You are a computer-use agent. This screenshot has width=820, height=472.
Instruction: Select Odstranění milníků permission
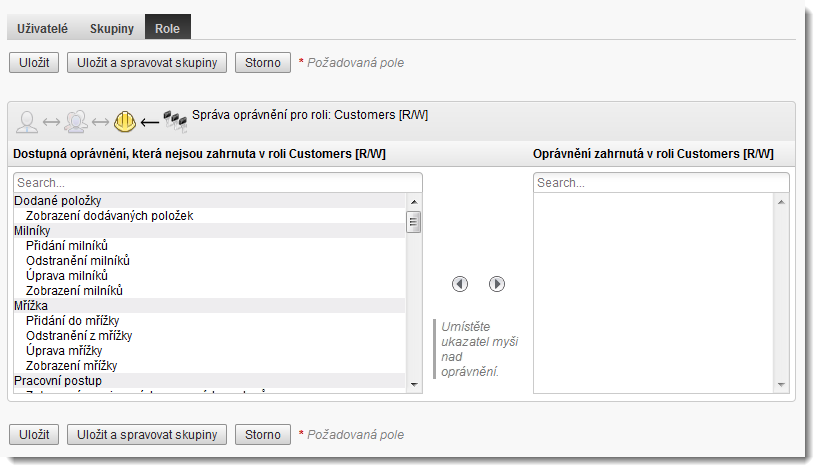click(x=209, y=261)
